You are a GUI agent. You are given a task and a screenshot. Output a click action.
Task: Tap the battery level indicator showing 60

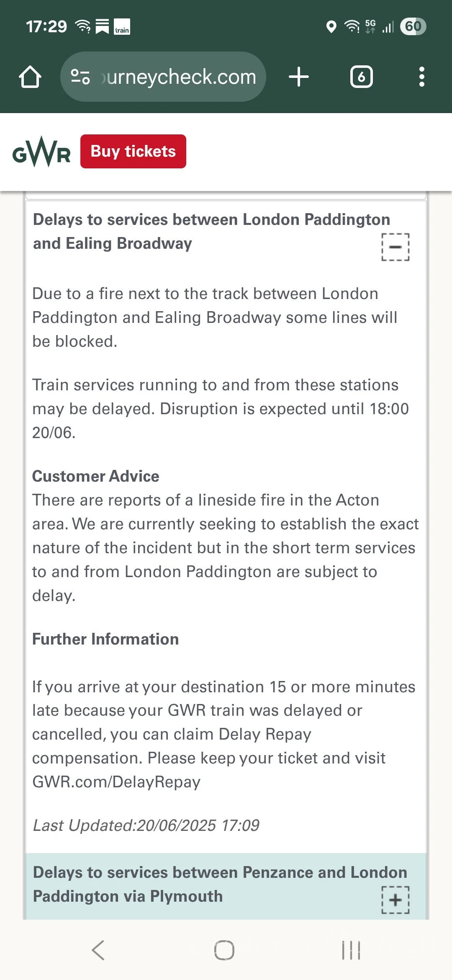click(413, 26)
